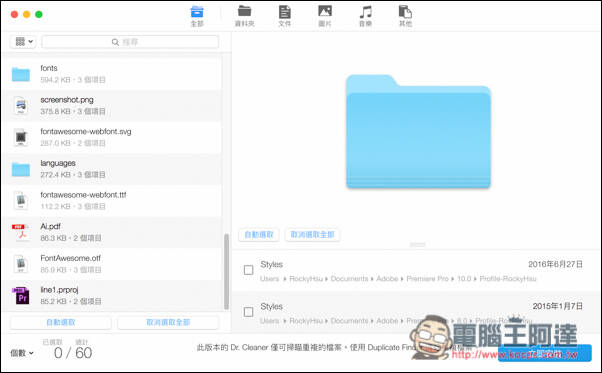Viewport: 602px width, 373px height.
Task: Select the 全部 (All) category tab
Action: tap(197, 16)
